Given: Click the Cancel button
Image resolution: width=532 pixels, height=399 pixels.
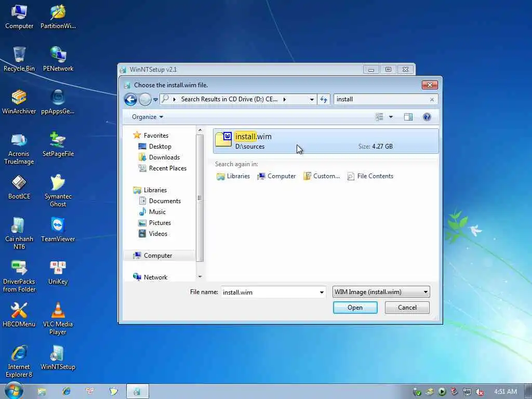Looking at the screenshot, I should pos(407,308).
